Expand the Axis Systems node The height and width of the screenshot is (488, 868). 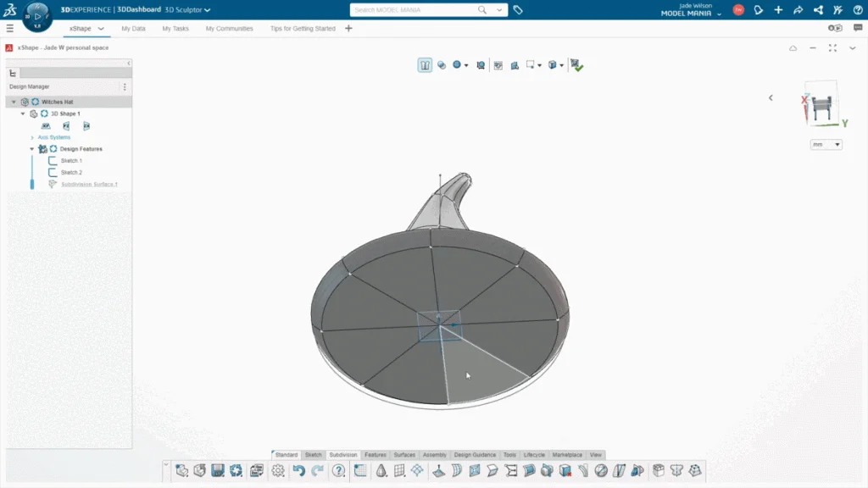click(33, 137)
